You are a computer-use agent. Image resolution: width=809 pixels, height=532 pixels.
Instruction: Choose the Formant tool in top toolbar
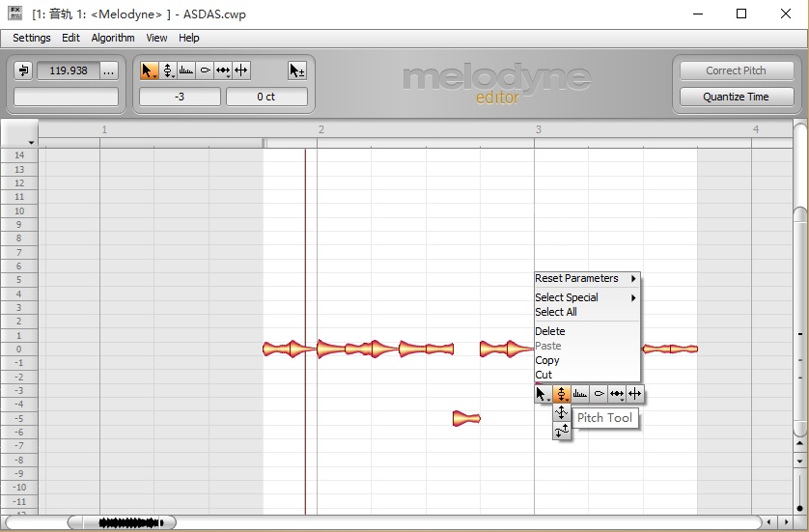click(186, 70)
